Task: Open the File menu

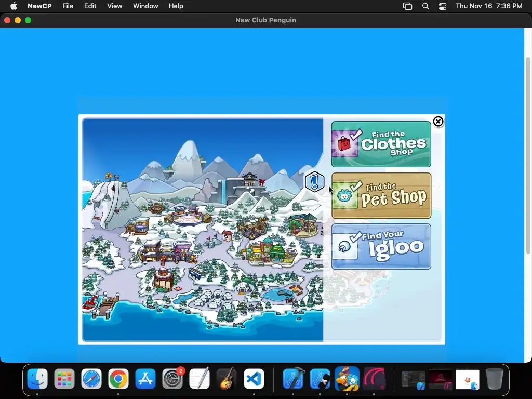Action: (68, 6)
